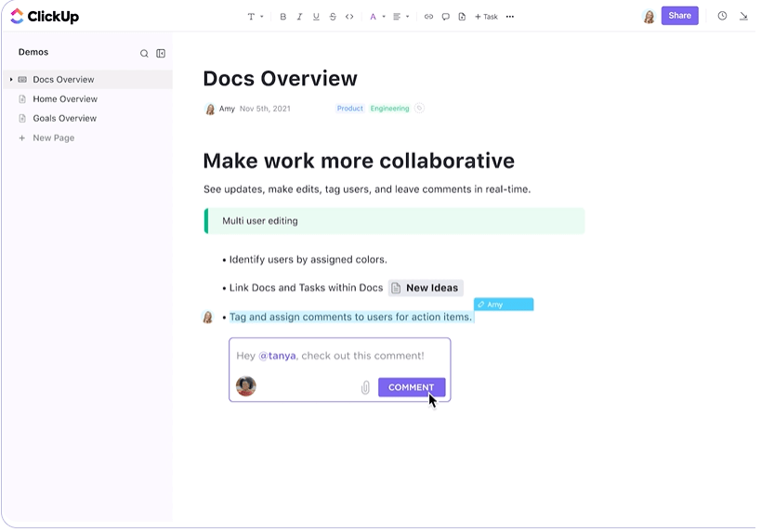
Task: Click Amy's avatar beside the highlighted bullet
Action: 208,318
